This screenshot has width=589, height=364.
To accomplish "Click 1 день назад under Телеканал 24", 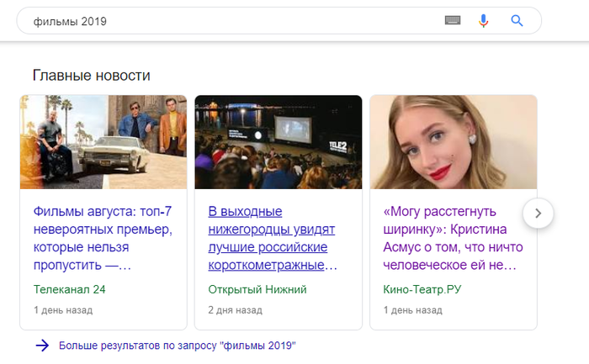I will pos(63,310).
